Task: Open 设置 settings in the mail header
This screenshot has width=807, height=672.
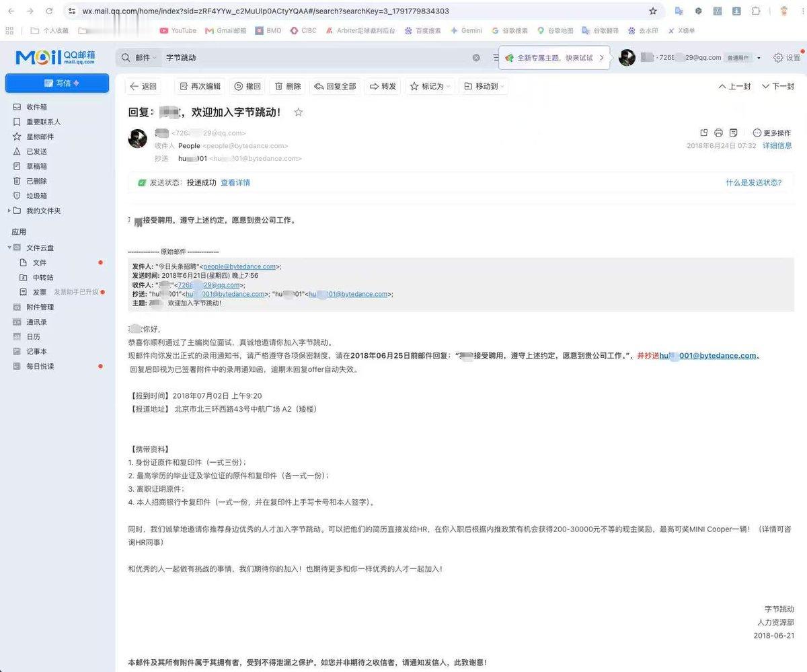Action: click(x=787, y=58)
